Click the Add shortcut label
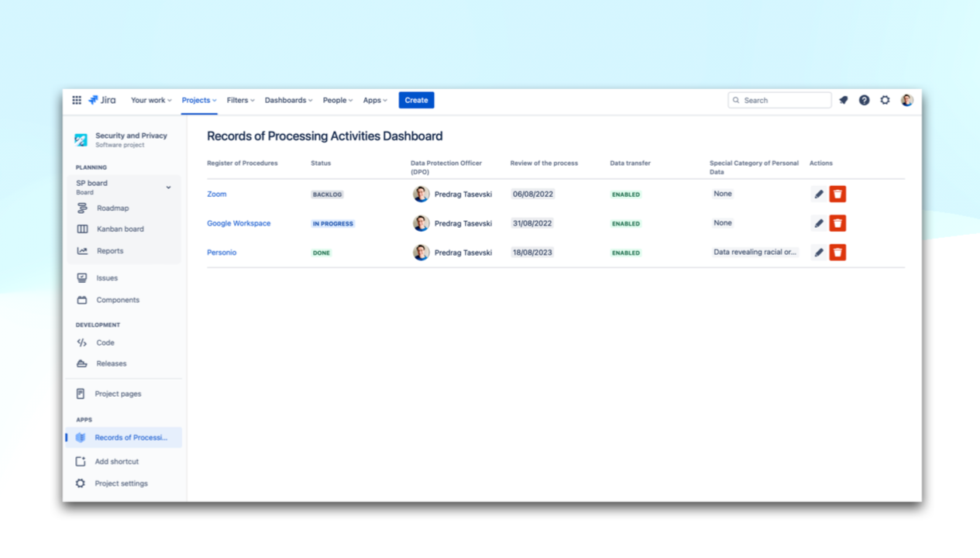This screenshot has height=558, width=980. tap(117, 462)
